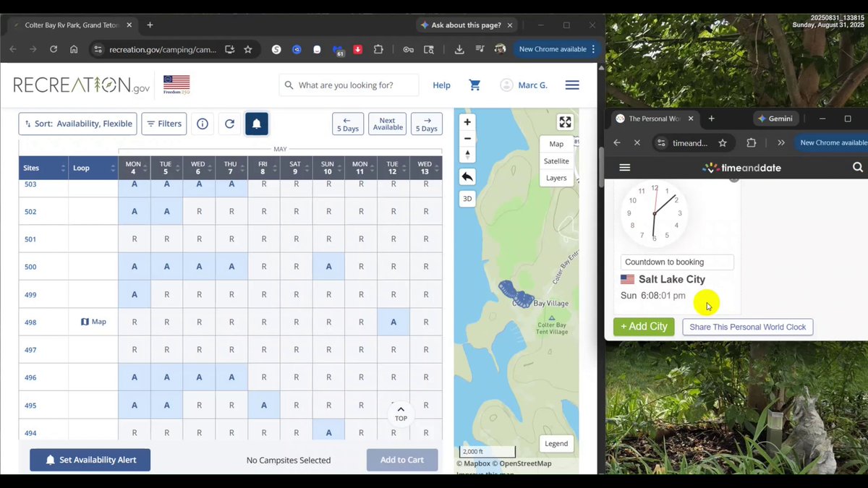The width and height of the screenshot is (868, 488).
Task: Sort by FRI 8 column
Action: click(x=263, y=168)
